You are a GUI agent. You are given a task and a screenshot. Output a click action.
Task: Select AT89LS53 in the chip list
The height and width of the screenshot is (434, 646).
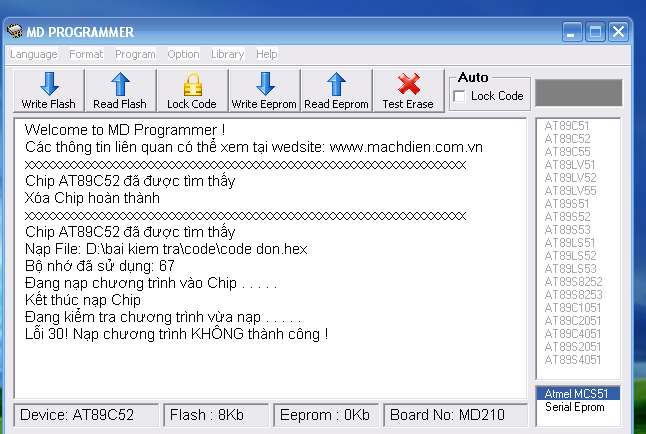[x=570, y=268]
